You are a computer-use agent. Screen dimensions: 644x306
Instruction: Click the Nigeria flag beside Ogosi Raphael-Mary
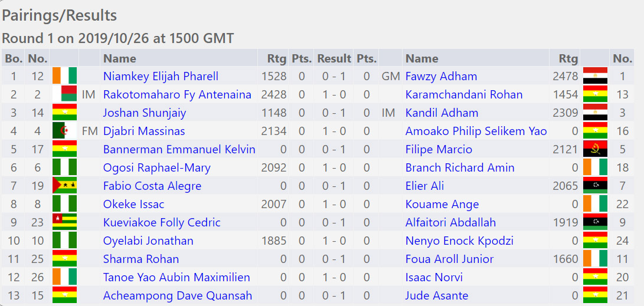coord(64,167)
